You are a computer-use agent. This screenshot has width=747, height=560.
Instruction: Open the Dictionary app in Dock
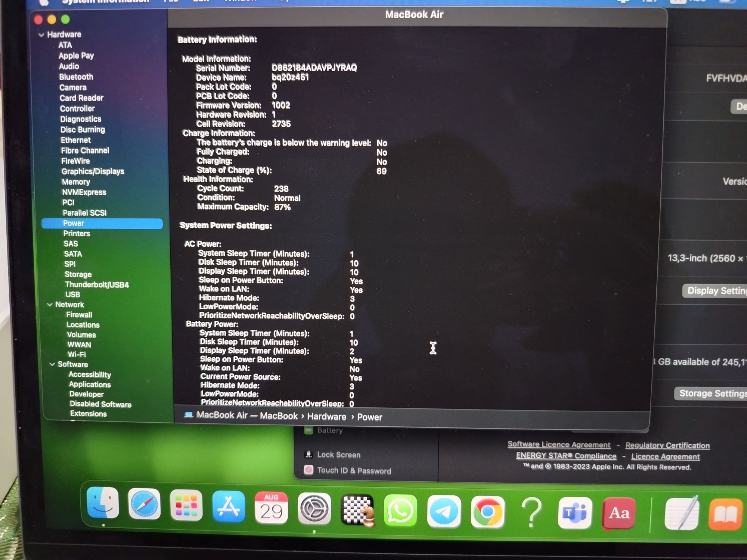(x=619, y=513)
